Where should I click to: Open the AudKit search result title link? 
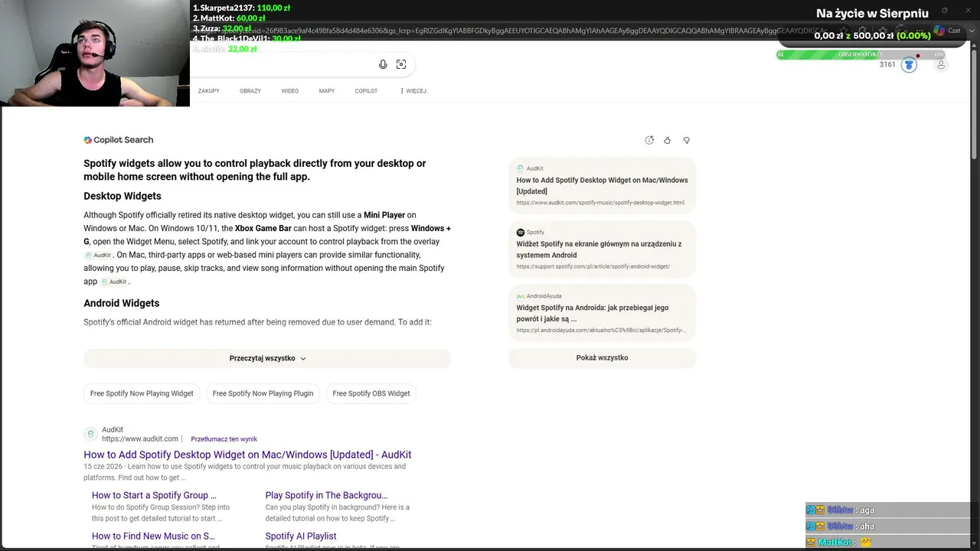coord(247,455)
